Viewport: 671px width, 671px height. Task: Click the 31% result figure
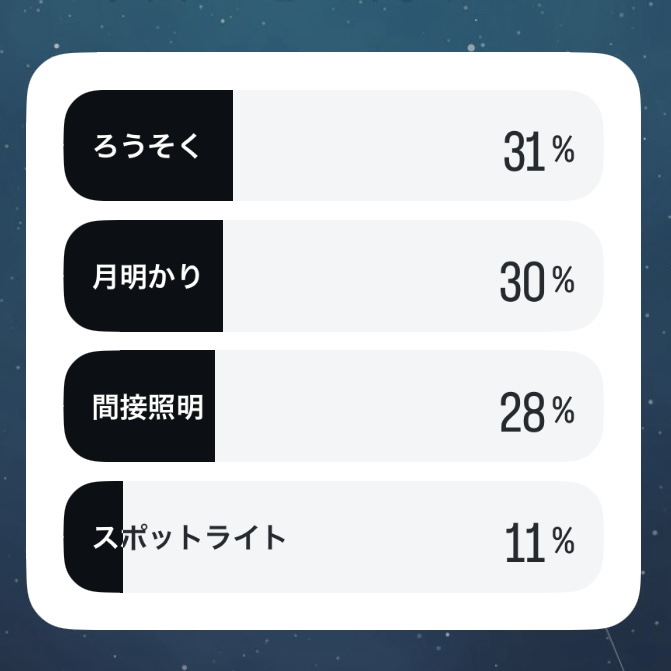click(539, 151)
